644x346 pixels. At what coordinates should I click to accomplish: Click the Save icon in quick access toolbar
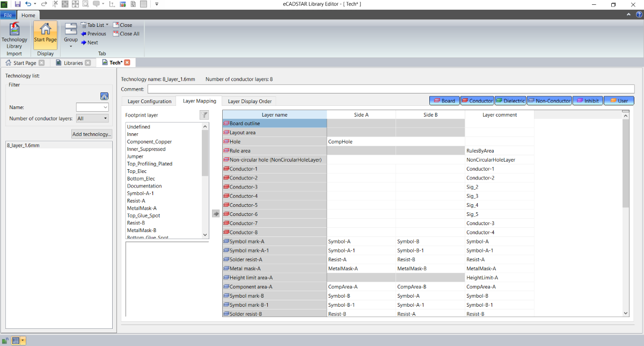[18, 4]
